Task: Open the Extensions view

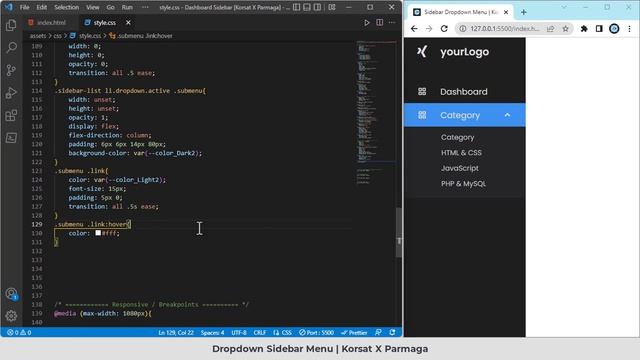Action: 11,115
